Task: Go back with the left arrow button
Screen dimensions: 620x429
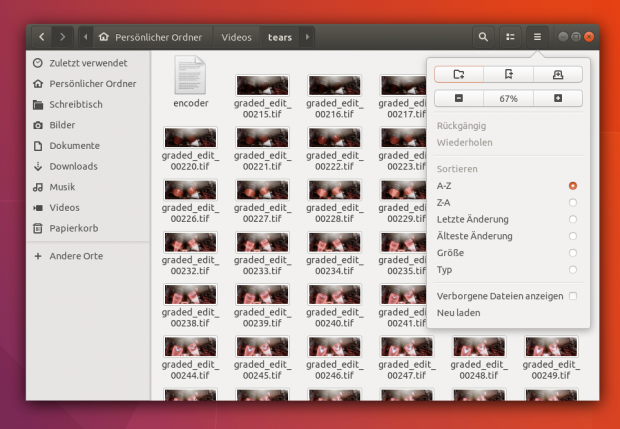Action: [42, 37]
